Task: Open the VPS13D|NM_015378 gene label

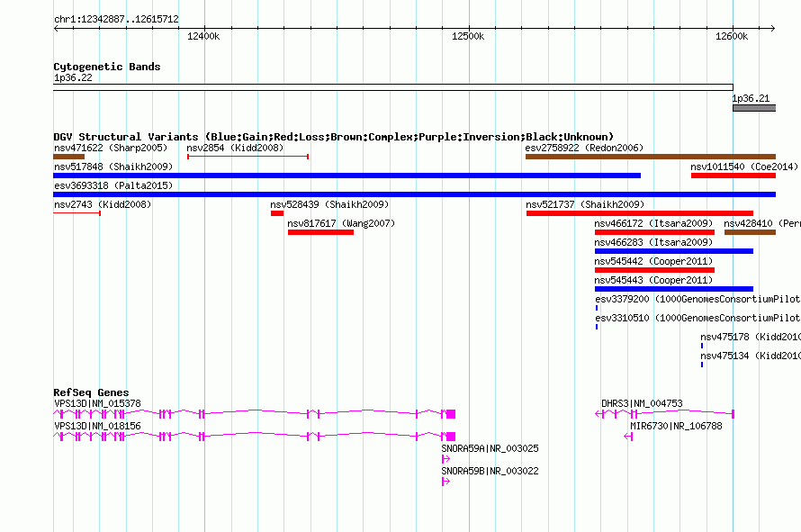Action: pyautogui.click(x=97, y=403)
